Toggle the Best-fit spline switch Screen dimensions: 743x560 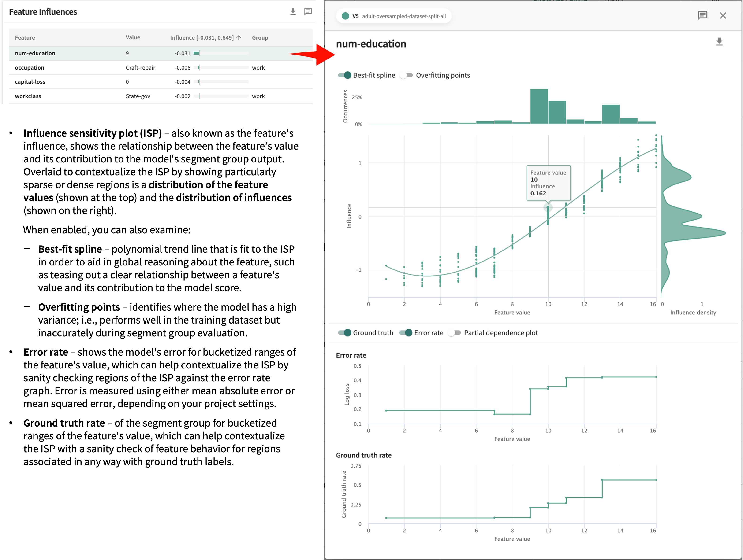coord(344,75)
